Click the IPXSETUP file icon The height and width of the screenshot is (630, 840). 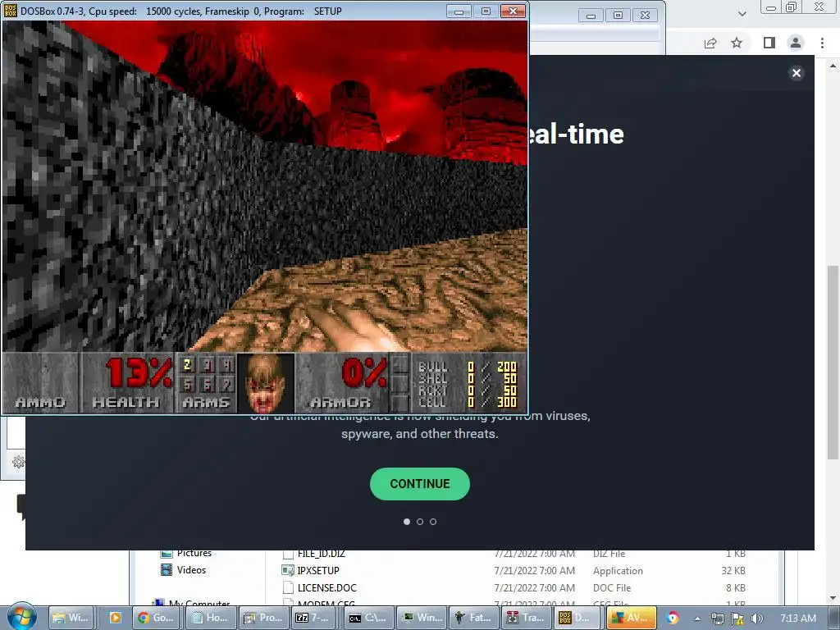(x=288, y=571)
